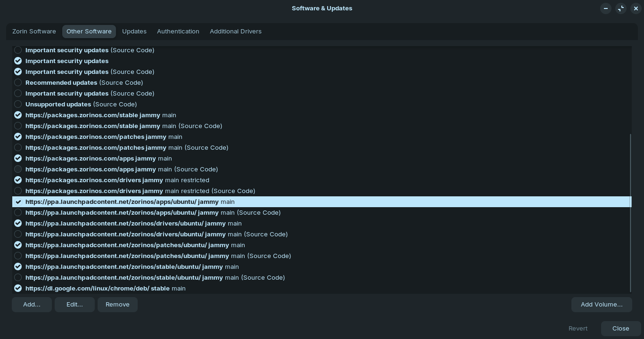Image resolution: width=644 pixels, height=339 pixels.
Task: Disable the Google Chrome deb stable repository
Action: pyautogui.click(x=18, y=288)
